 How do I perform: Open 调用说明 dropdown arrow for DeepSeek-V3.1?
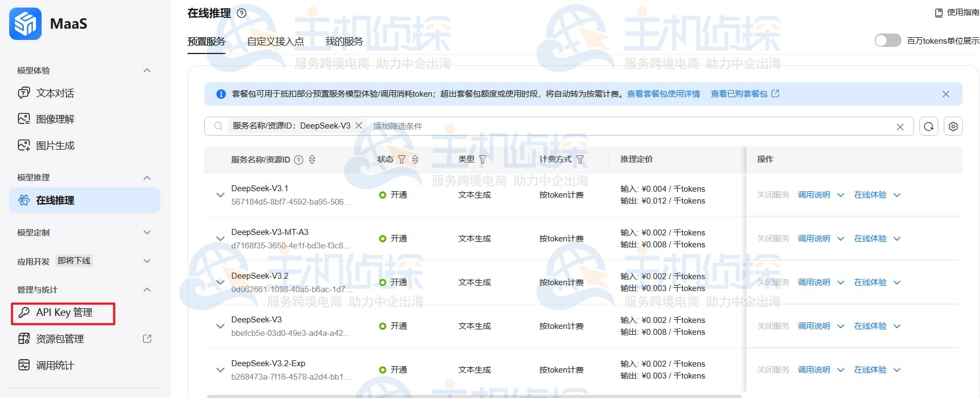(841, 195)
